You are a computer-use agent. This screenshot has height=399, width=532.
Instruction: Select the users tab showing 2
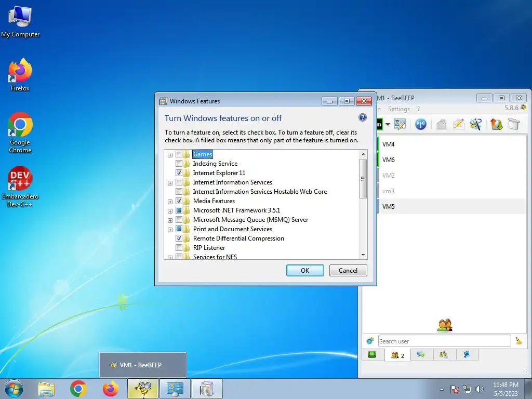point(397,355)
